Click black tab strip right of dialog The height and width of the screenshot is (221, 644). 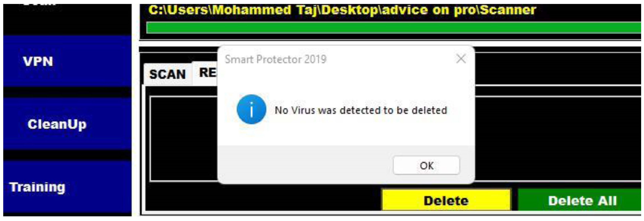pyautogui.click(x=558, y=69)
